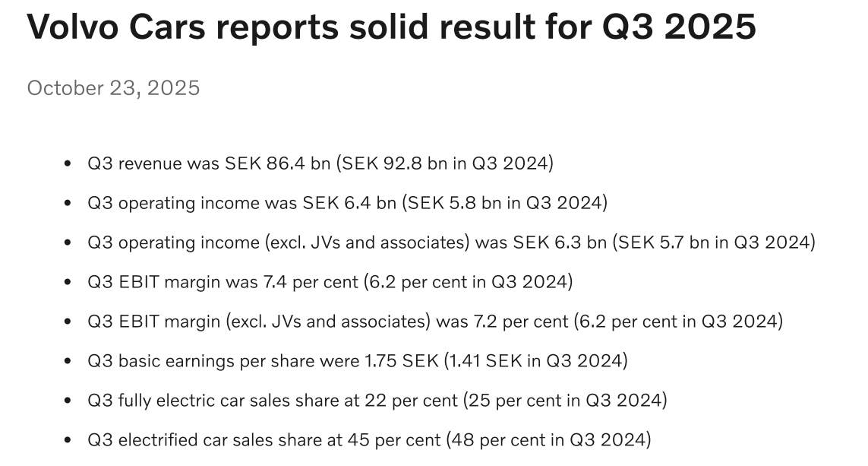
Task: Click the "1.41 SEK in Q3 2024" comparison
Action: (x=535, y=361)
